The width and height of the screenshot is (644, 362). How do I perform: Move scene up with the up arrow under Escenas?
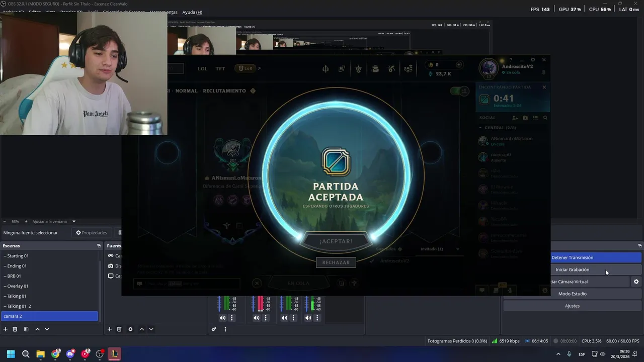click(37, 329)
